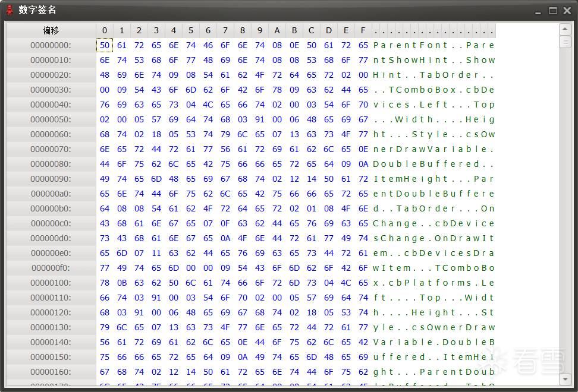Screen dimensions: 578x392
Task: Select the offset row 00000150:
Action: pos(51,357)
